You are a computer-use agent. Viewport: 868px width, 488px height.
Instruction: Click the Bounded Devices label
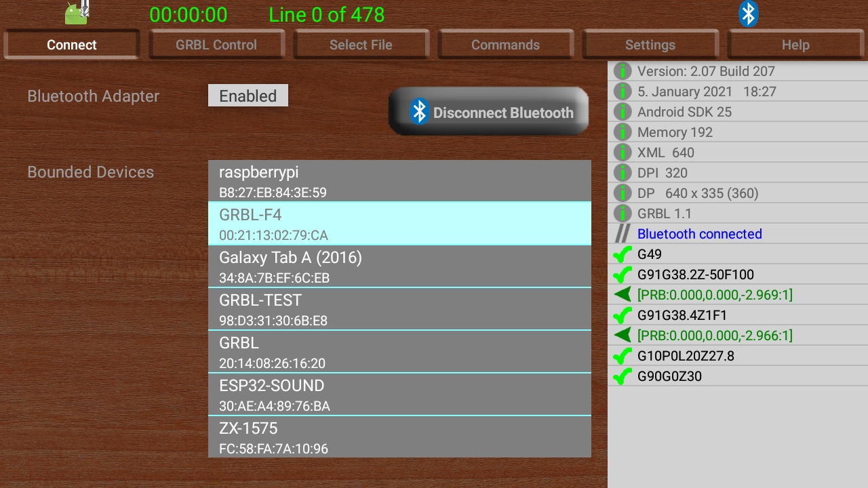coord(91,172)
